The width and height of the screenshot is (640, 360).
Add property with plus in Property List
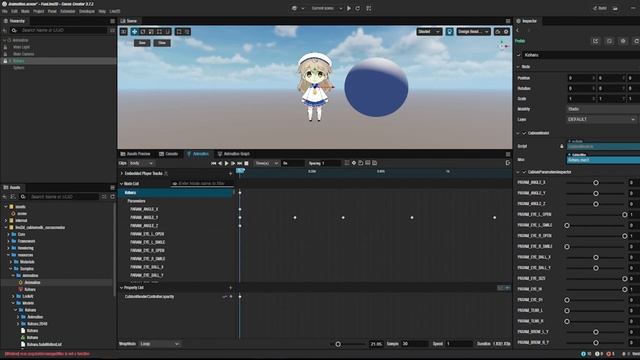click(231, 288)
